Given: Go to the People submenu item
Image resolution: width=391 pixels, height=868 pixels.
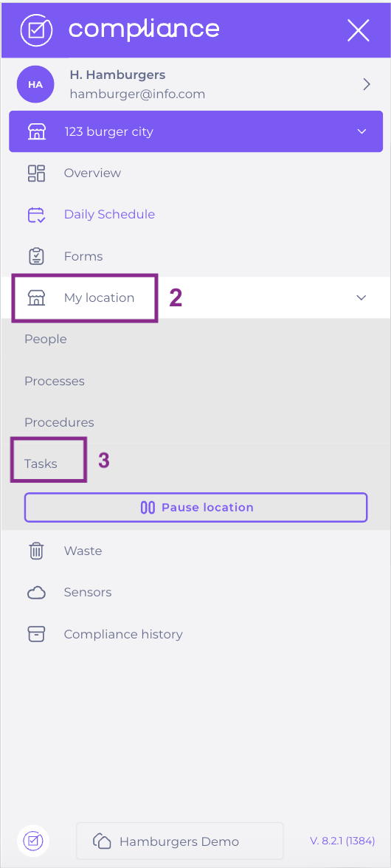Looking at the screenshot, I should point(45,340).
